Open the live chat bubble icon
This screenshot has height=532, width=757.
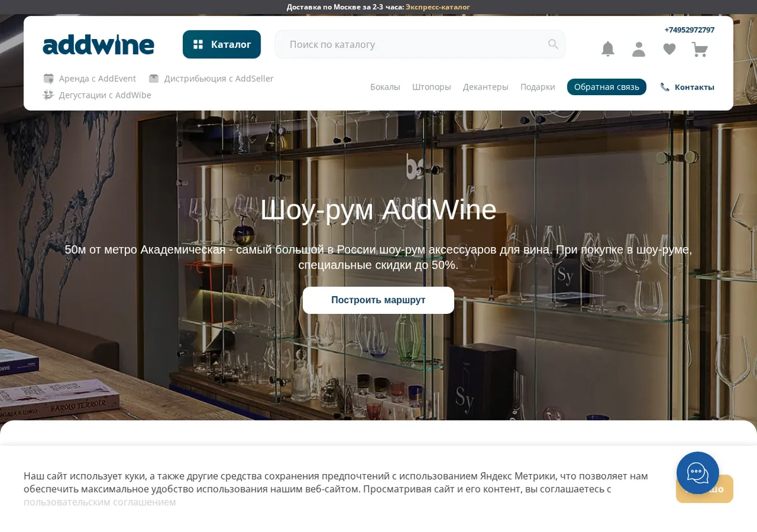click(x=698, y=473)
